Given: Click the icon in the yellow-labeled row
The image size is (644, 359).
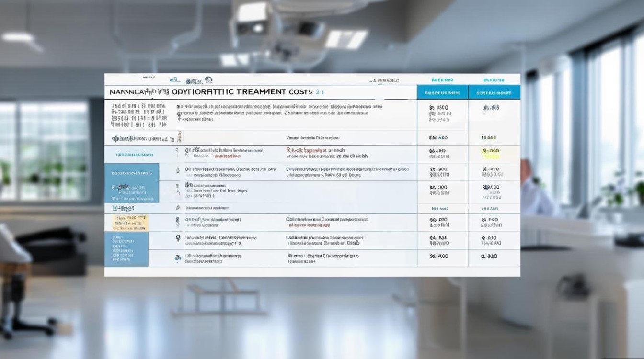Looking at the screenshot, I should pos(178,222).
